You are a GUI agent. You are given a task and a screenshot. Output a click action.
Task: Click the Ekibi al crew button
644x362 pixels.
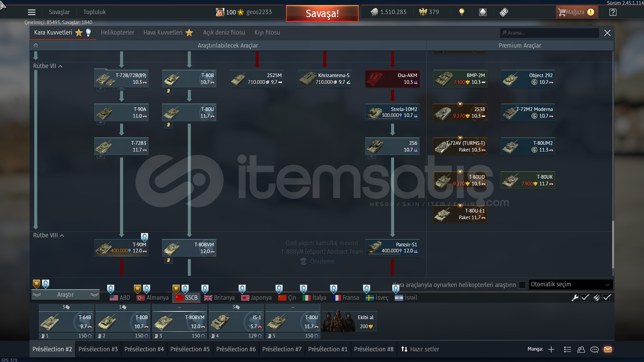(349, 322)
